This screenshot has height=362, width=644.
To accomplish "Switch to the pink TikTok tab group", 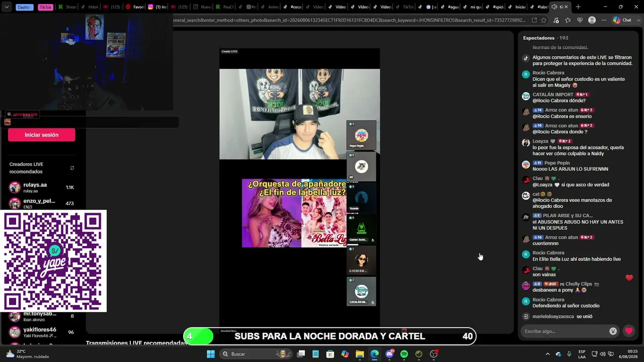I will (45, 7).
